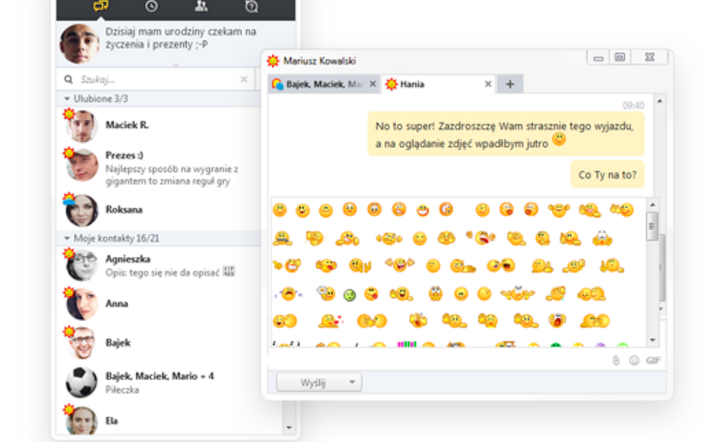Click the attachment paperclip icon

[616, 361]
